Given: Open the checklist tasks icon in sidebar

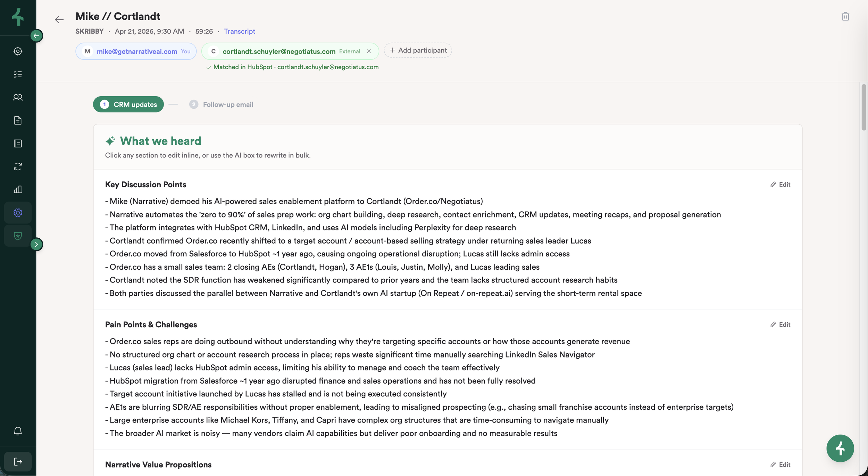Looking at the screenshot, I should pos(18,74).
